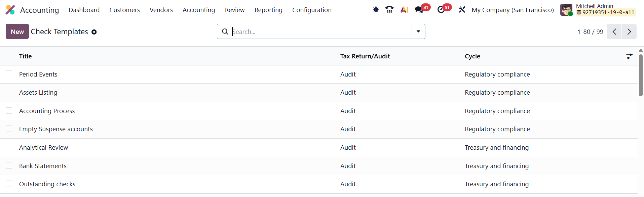Open the debug bug icon menu
This screenshot has height=197, width=644.
click(x=376, y=10)
